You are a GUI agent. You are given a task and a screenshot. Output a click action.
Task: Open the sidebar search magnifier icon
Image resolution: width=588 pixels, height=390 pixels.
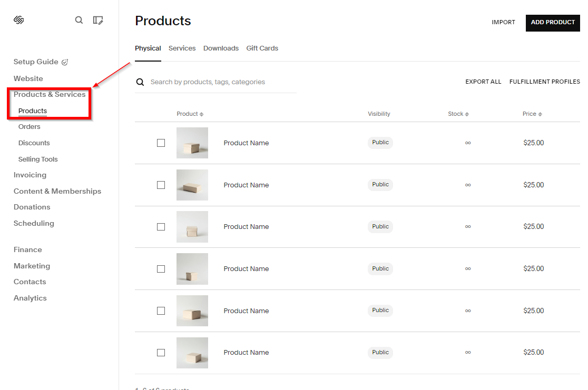[79, 20]
